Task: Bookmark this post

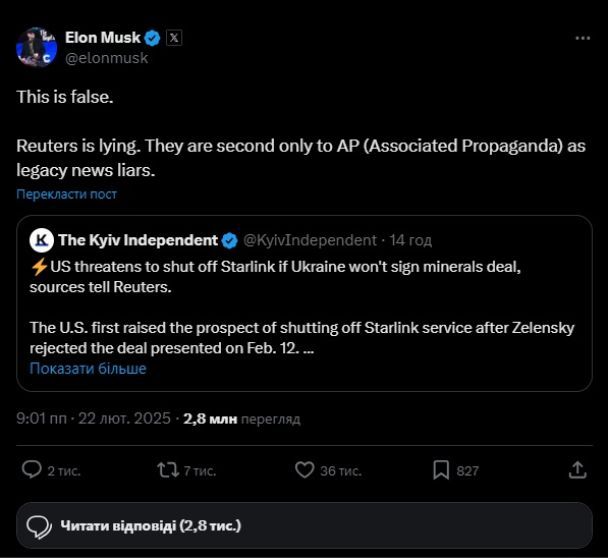Action: coord(441,470)
